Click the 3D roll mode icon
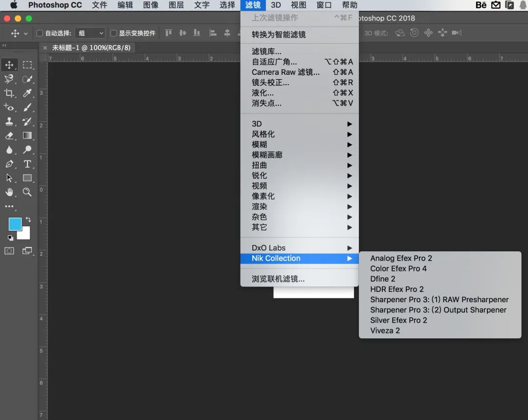 point(414,33)
